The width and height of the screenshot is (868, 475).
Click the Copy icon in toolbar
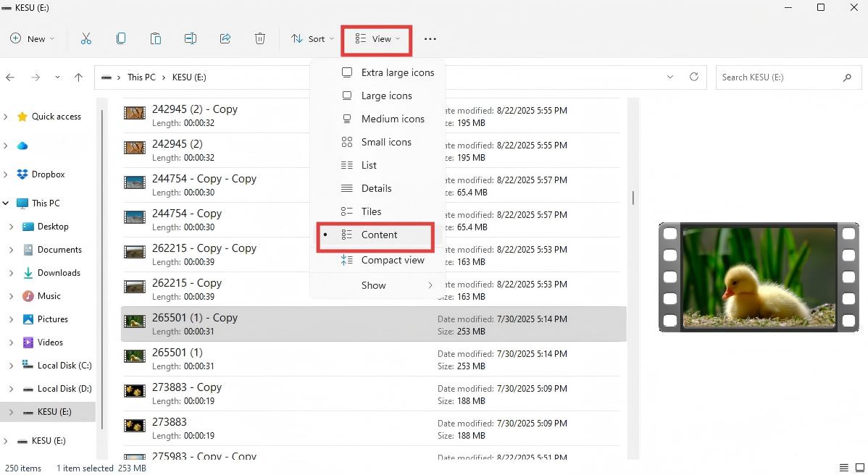(x=121, y=39)
